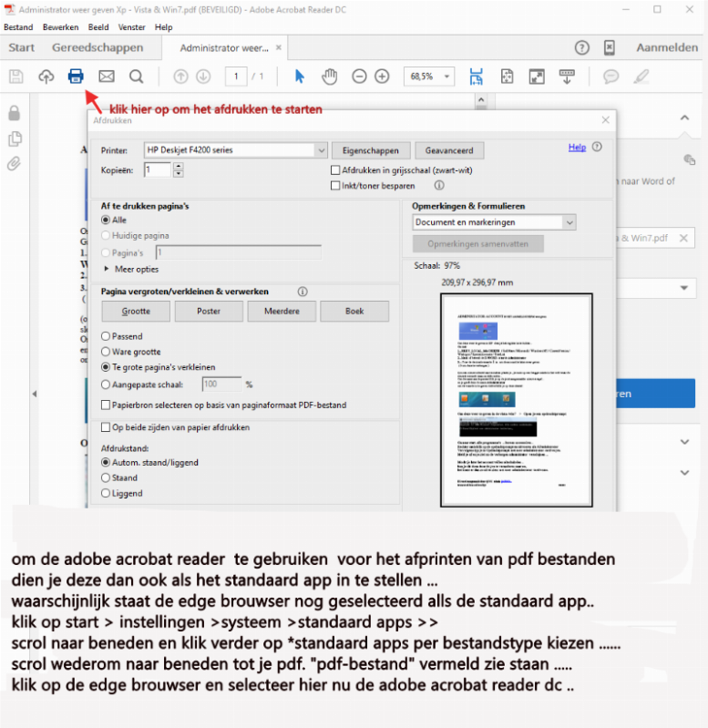Select Ware grootte radio button
The width and height of the screenshot is (708, 728).
[x=106, y=352]
